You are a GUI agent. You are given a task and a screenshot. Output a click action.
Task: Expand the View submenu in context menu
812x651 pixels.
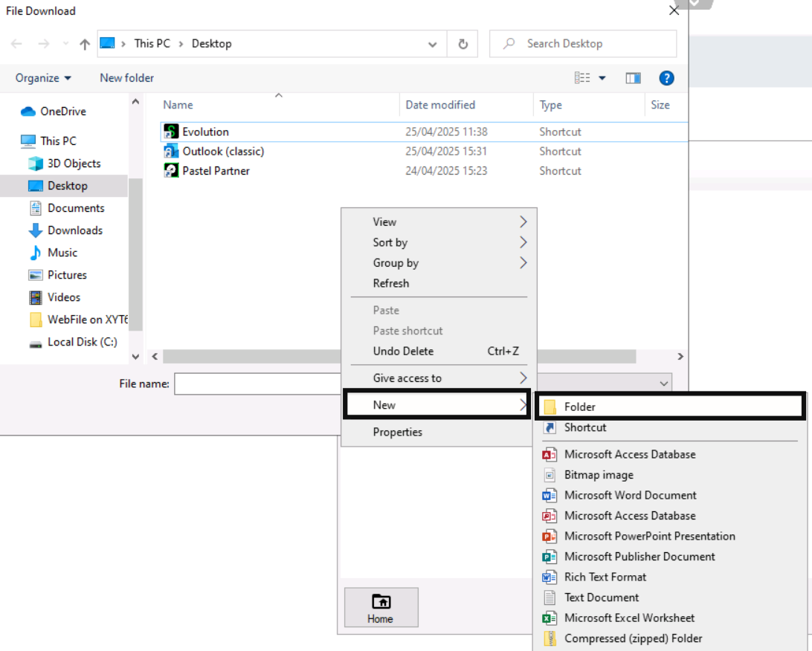point(439,221)
